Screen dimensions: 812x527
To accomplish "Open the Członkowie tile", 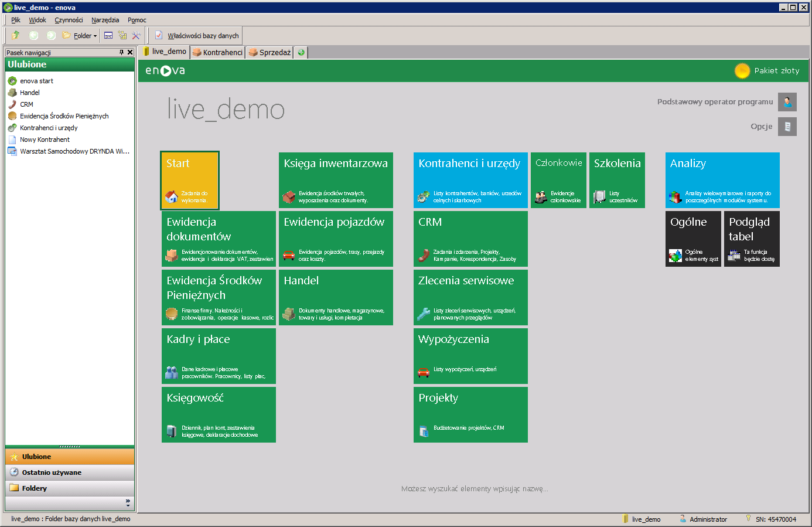I will click(x=558, y=180).
